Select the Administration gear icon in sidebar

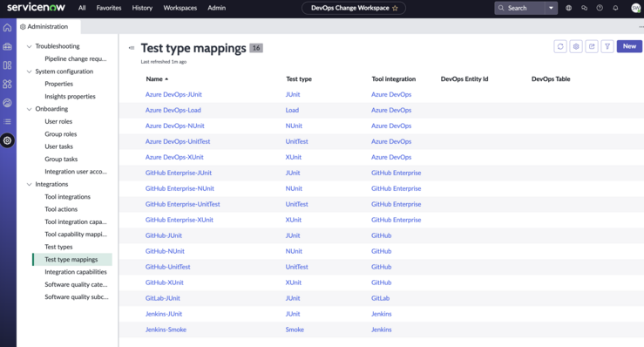[x=7, y=140]
